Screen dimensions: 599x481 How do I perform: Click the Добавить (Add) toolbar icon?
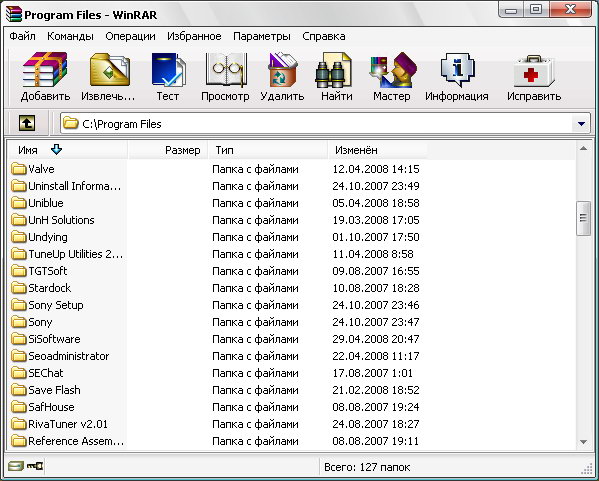click(x=45, y=70)
